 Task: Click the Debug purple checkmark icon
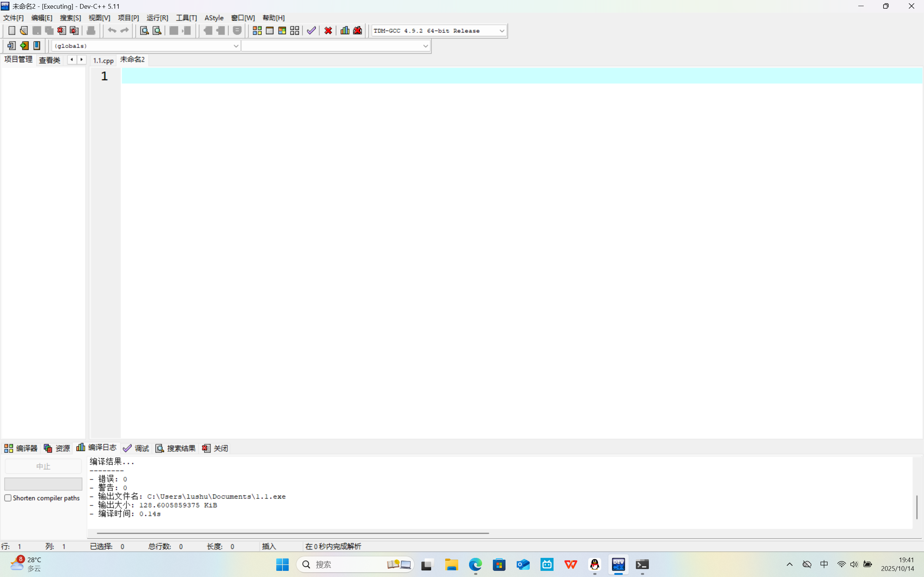click(311, 31)
